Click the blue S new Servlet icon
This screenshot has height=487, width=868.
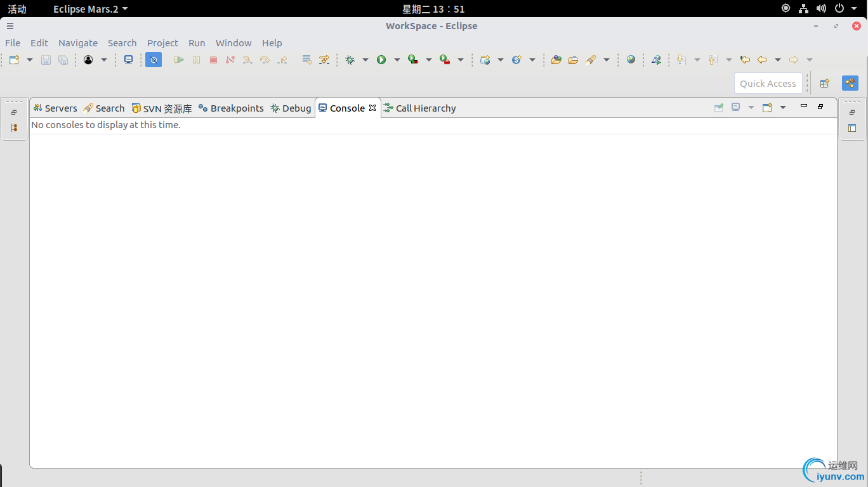[x=516, y=60]
